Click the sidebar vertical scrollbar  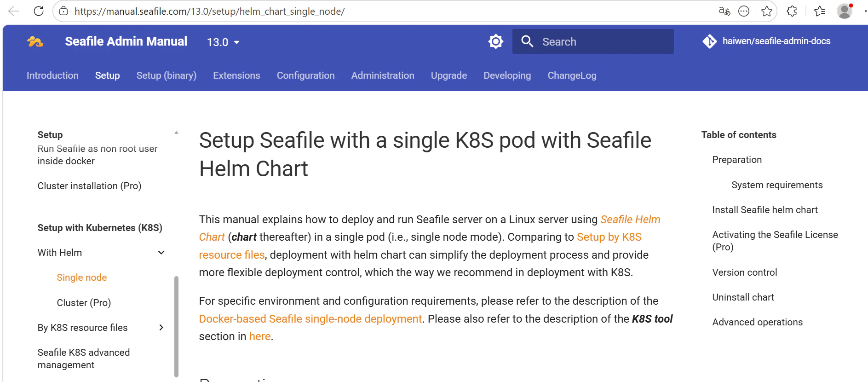click(x=176, y=326)
